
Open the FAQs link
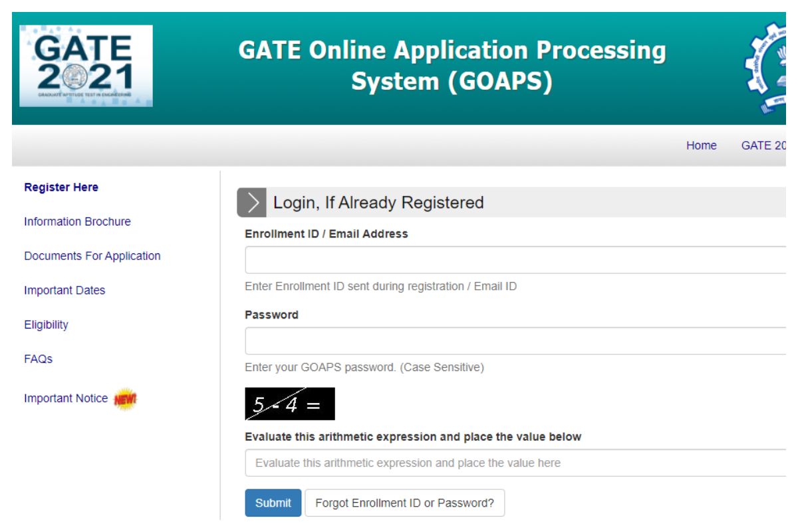38,359
